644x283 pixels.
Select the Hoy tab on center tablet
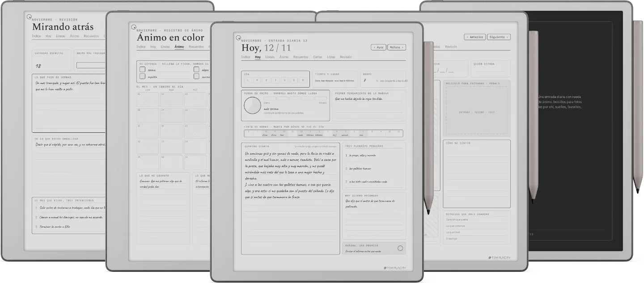coord(258,57)
